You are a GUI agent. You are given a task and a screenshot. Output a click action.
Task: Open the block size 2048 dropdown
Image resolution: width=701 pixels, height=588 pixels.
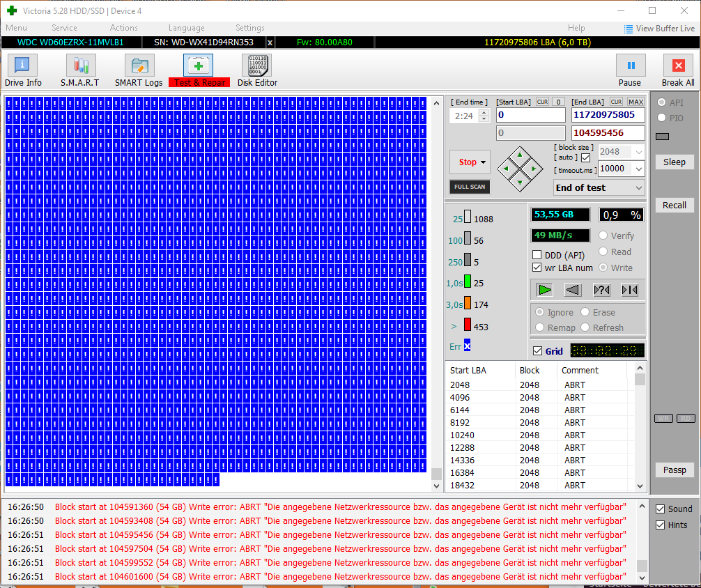(x=639, y=152)
